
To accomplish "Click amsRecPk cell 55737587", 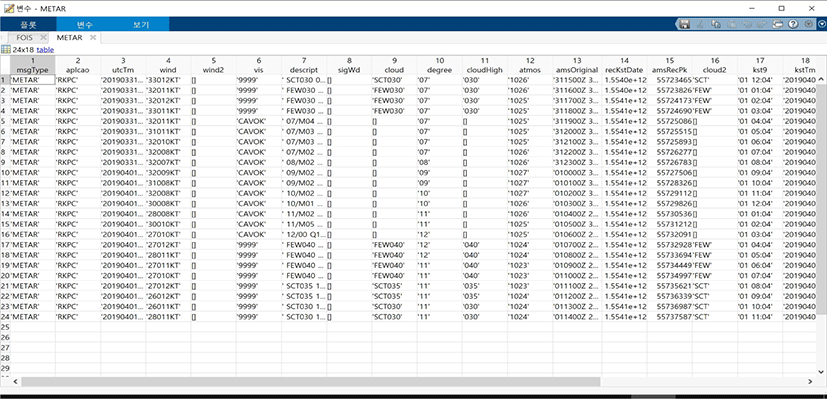I will tap(669, 317).
